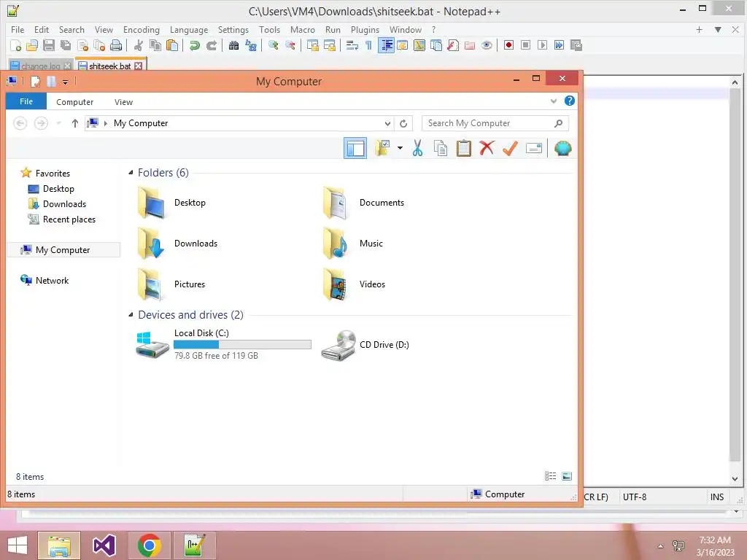The image size is (747, 560).
Task: Open dropdown arrow beside folder options icon
Action: 400,148
